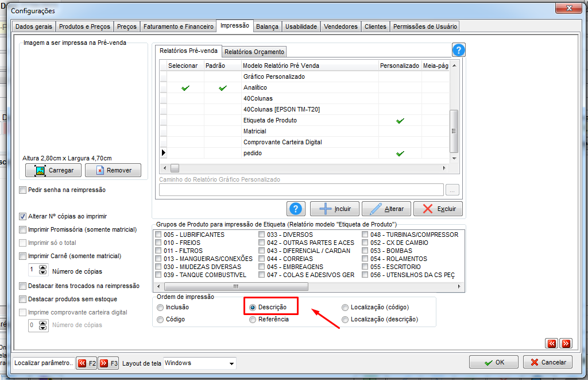This screenshot has height=380, width=588.
Task: Click the carnê copies number stepper arrows
Action: coord(43,269)
